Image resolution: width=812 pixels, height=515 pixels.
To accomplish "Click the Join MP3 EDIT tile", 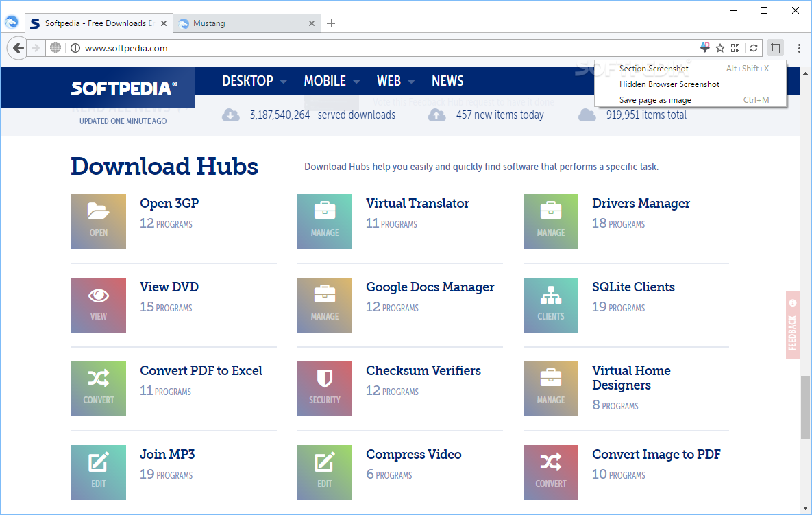I will pyautogui.click(x=99, y=472).
